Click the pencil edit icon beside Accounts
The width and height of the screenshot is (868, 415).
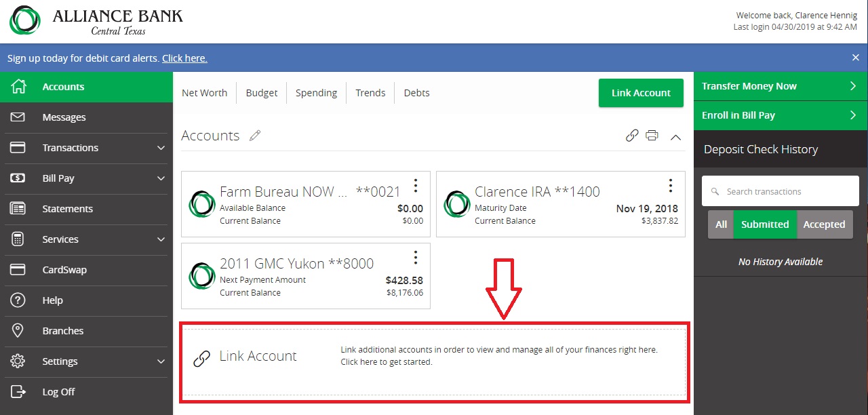point(255,136)
